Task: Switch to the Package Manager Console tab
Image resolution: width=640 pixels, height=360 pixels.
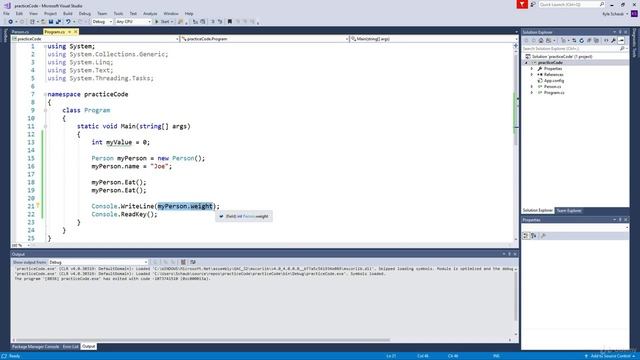Action: point(36,347)
